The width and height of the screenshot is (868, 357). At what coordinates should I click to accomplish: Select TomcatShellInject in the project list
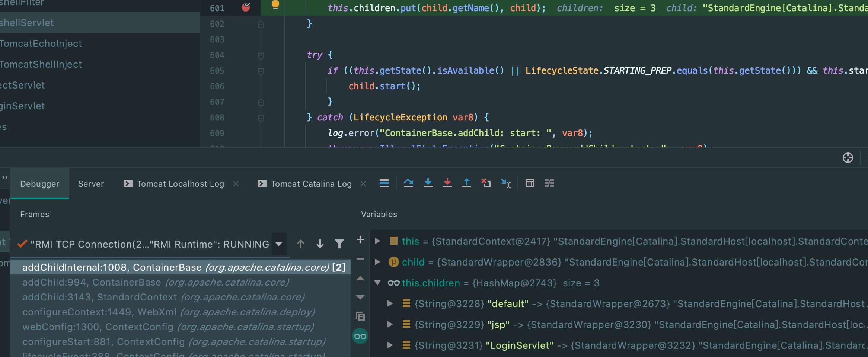click(x=41, y=64)
